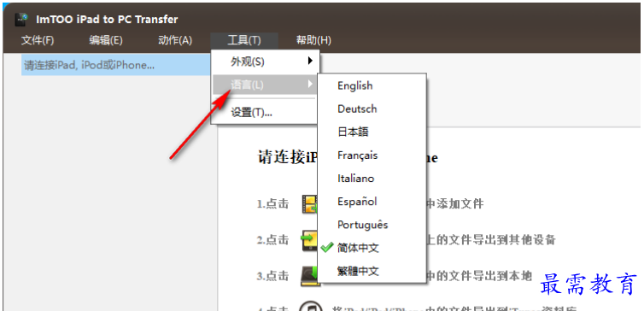This screenshot has width=644, height=311.
Task: Expand the 外观(S) submenu
Action: tap(265, 62)
